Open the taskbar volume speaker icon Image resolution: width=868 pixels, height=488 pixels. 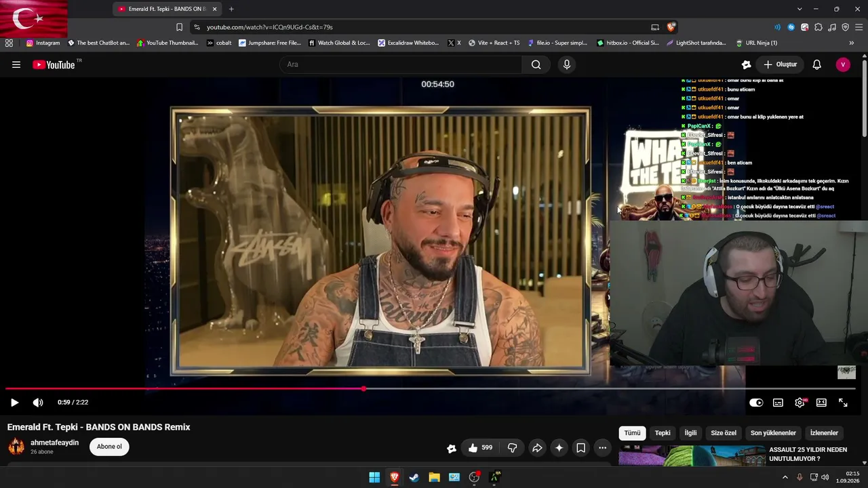[825, 477]
